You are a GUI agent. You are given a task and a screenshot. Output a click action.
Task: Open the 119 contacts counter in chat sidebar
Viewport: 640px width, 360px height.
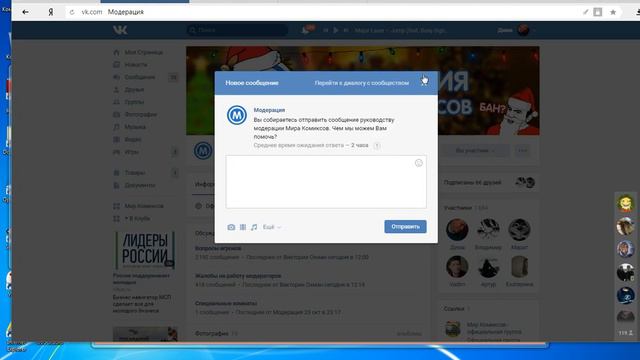click(625, 333)
